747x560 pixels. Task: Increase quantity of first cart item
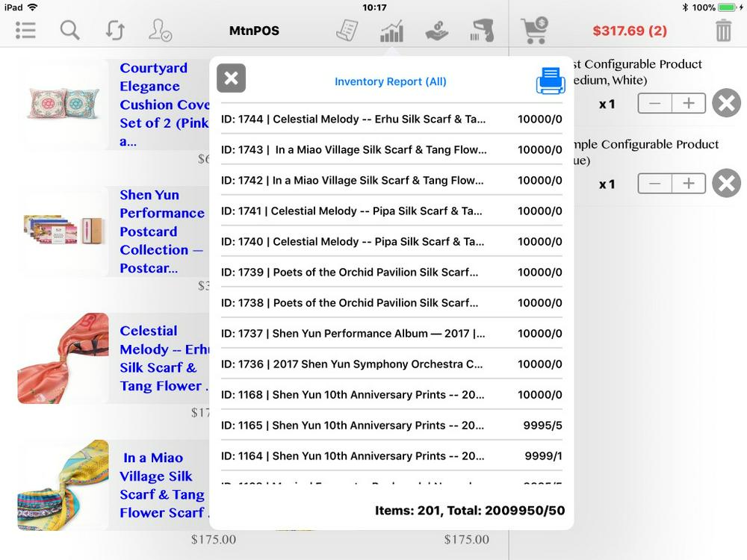point(689,103)
